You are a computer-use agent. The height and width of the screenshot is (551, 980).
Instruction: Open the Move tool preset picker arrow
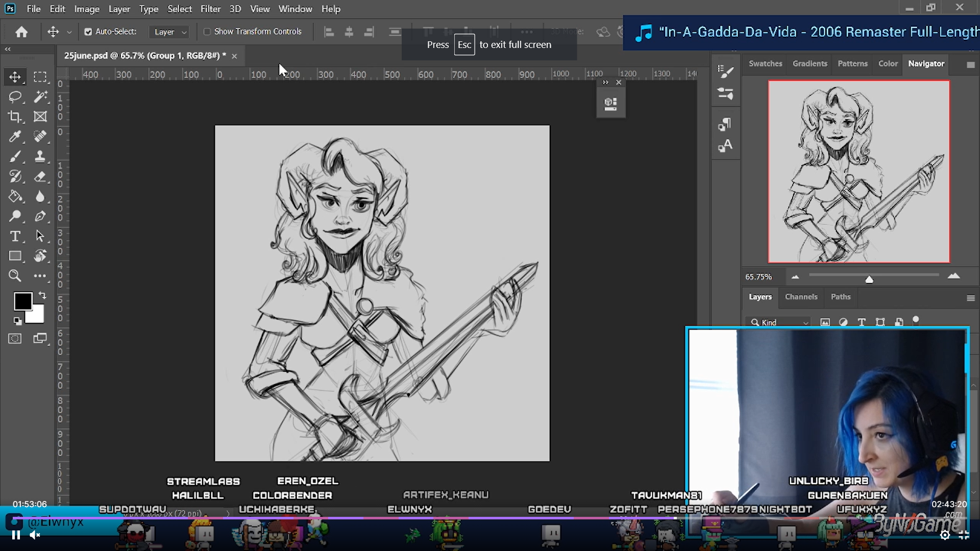click(69, 32)
